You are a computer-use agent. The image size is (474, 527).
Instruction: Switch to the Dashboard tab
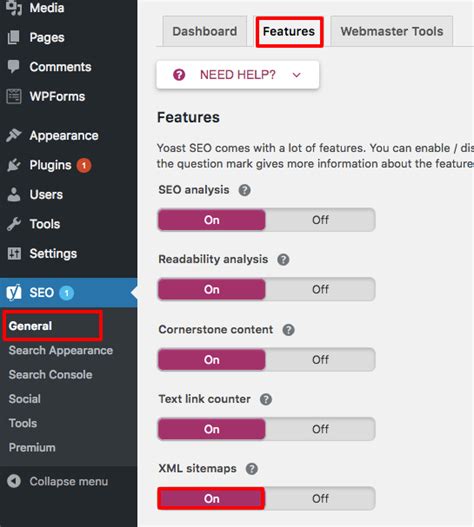(x=205, y=31)
